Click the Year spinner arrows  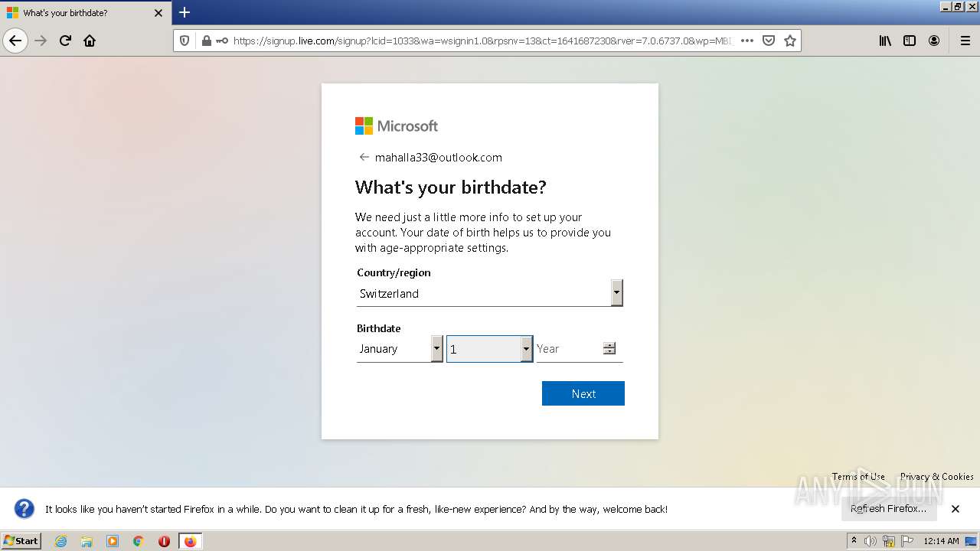[609, 348]
